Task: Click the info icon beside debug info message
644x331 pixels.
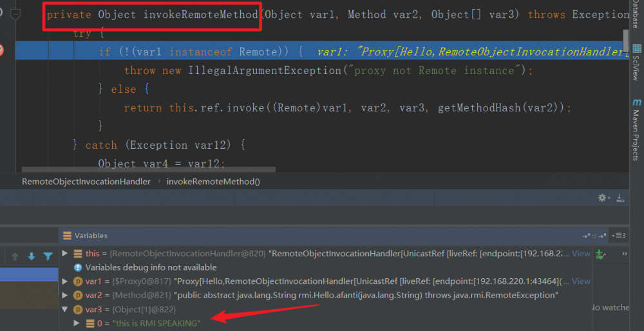Action: tap(78, 268)
